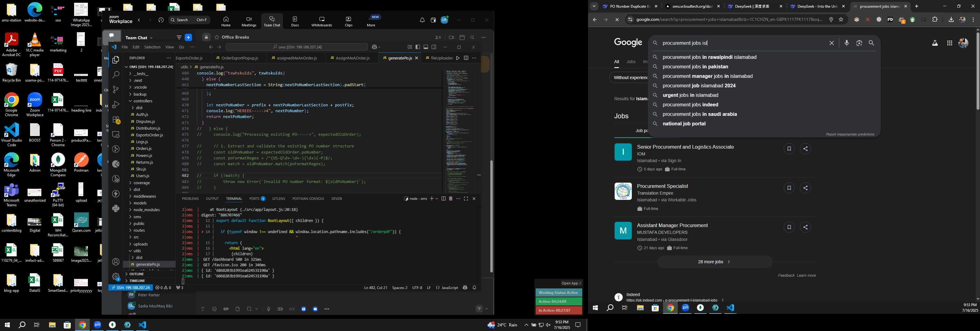Open Run and Debug view in VS Code
Screen dimensions: 980x331
[x=116, y=105]
